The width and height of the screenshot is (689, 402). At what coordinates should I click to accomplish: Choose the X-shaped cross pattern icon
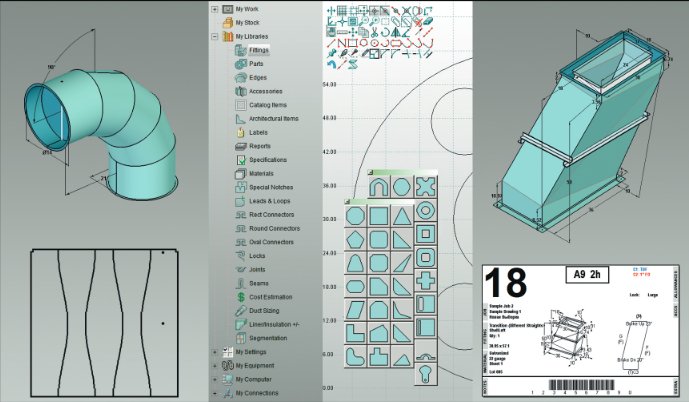coord(427,186)
